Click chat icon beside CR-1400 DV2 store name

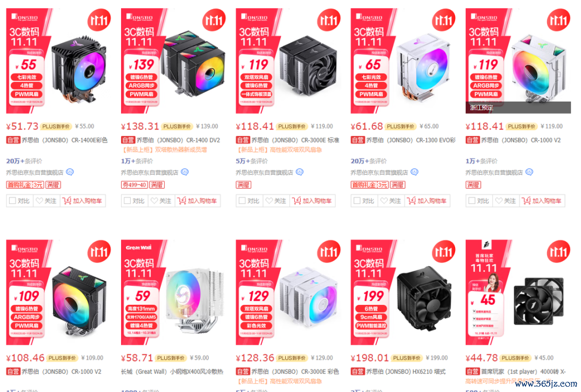185,172
